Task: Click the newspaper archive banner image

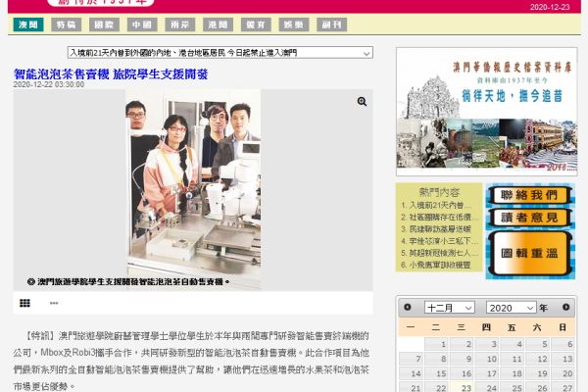Action: pyautogui.click(x=486, y=111)
